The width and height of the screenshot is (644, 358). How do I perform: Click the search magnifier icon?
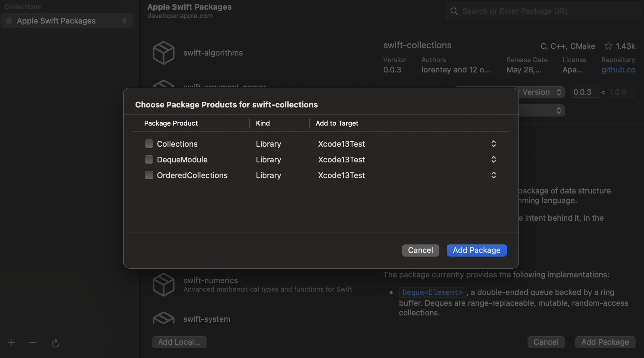(x=454, y=11)
